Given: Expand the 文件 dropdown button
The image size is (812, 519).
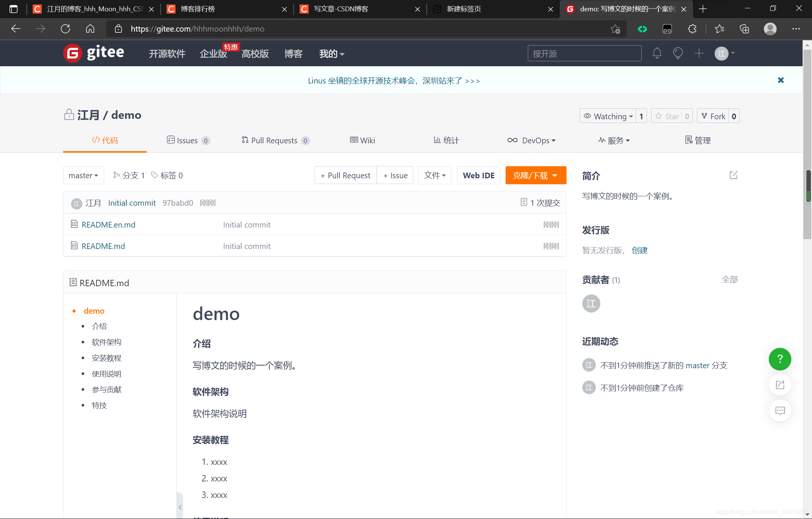Looking at the screenshot, I should tap(435, 175).
